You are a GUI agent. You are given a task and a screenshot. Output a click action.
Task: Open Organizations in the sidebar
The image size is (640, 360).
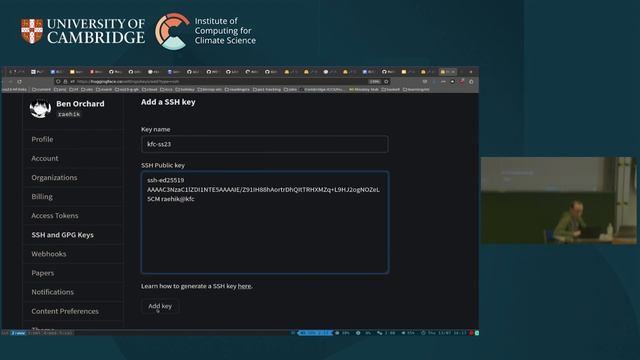(54, 178)
